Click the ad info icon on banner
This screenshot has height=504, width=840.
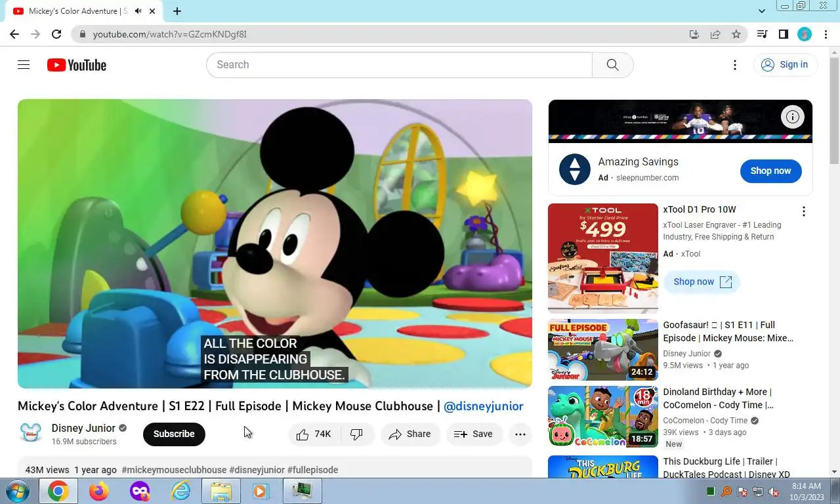[793, 117]
